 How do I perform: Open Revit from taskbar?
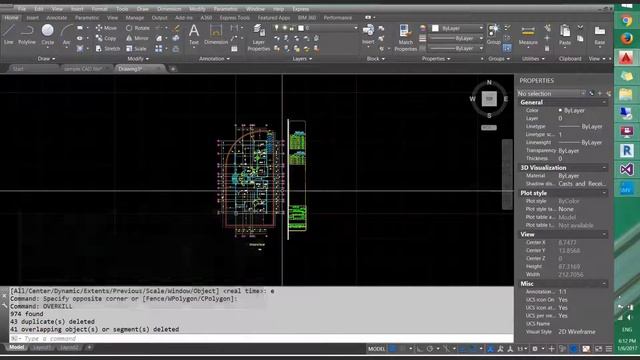(x=627, y=151)
